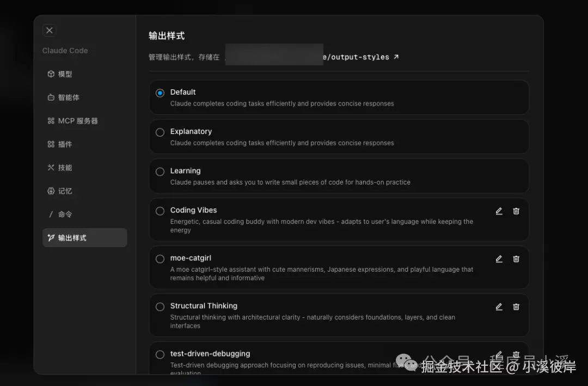Screen dimensions: 588x386
Task: Click the 插件 grid icon
Action: pos(51,144)
